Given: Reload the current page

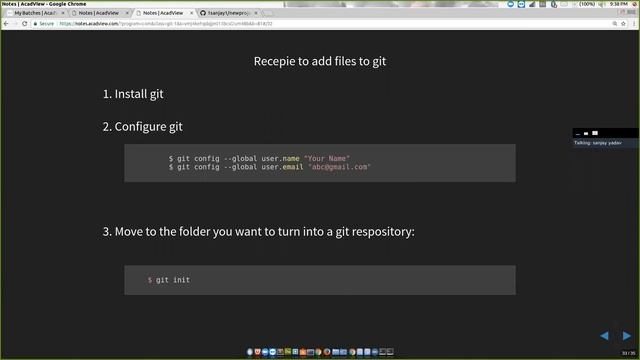Looking at the screenshot, I should (24, 24).
